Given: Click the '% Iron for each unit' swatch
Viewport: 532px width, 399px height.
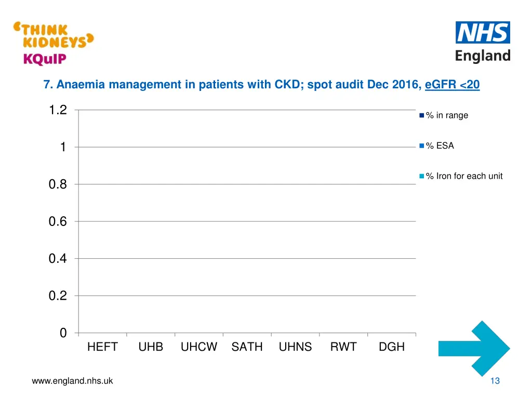Looking at the screenshot, I should click(422, 176).
